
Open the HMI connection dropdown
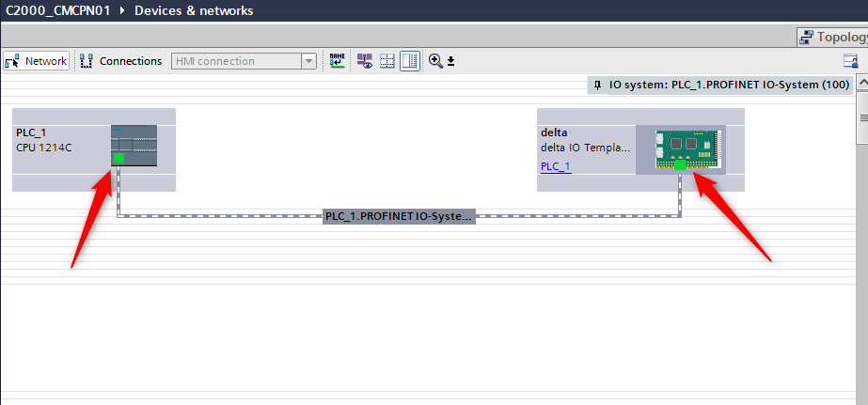[x=308, y=61]
